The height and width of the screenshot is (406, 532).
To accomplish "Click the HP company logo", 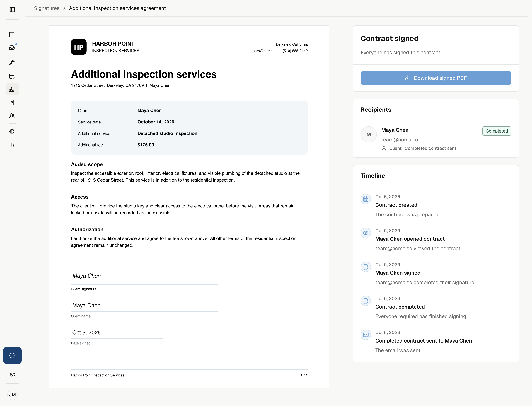I will [79, 47].
